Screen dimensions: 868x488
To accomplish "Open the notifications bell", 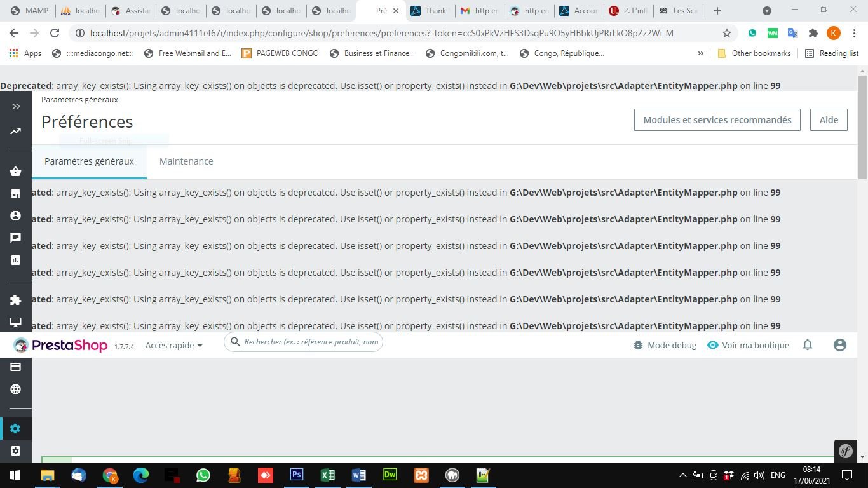I will (808, 345).
